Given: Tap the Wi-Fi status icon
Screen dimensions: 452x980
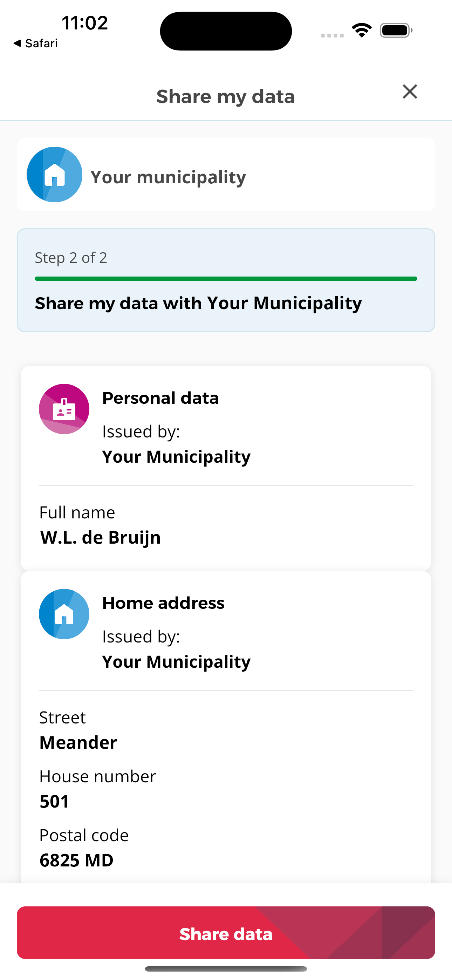Looking at the screenshot, I should [x=362, y=30].
